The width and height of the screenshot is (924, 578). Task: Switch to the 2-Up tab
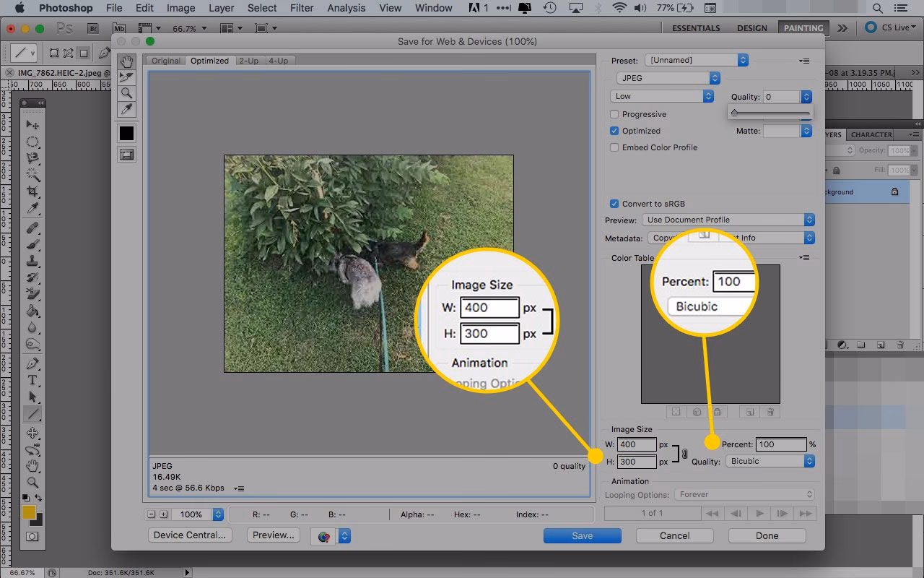(248, 61)
